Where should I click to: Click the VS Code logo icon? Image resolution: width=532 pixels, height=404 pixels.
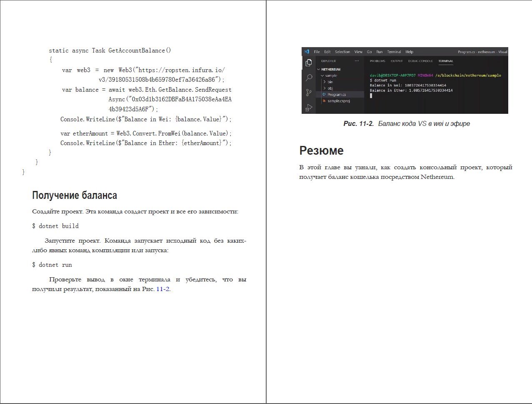307,52
